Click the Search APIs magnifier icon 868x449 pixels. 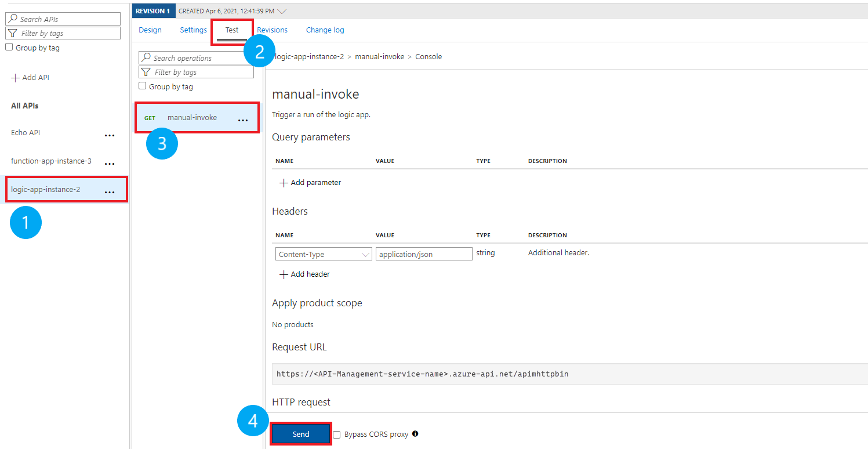tap(13, 18)
